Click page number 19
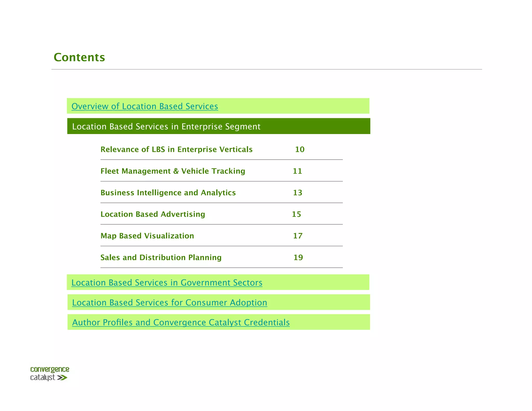Screen dimensions: 532x411 [298, 257]
